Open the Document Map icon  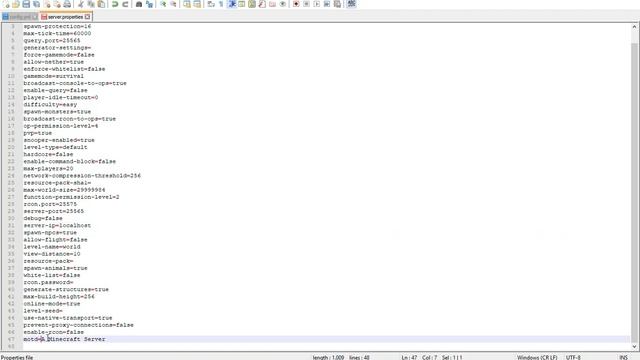click(x=252, y=4)
